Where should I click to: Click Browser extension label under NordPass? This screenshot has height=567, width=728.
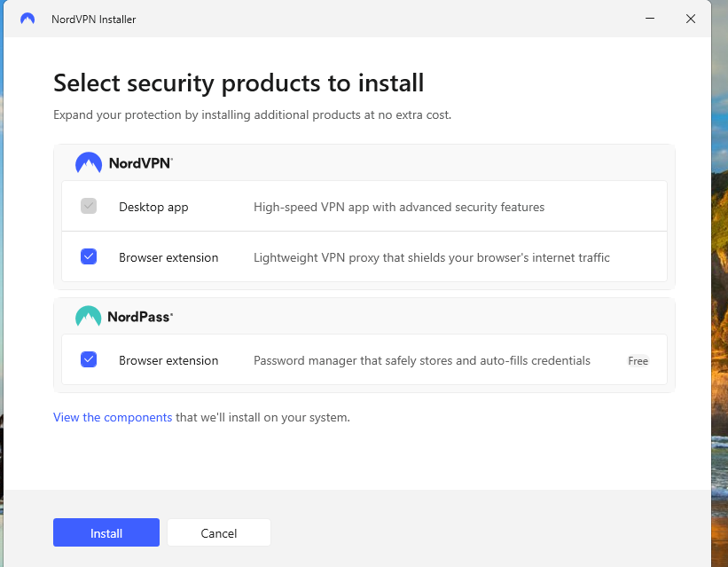[x=168, y=360]
